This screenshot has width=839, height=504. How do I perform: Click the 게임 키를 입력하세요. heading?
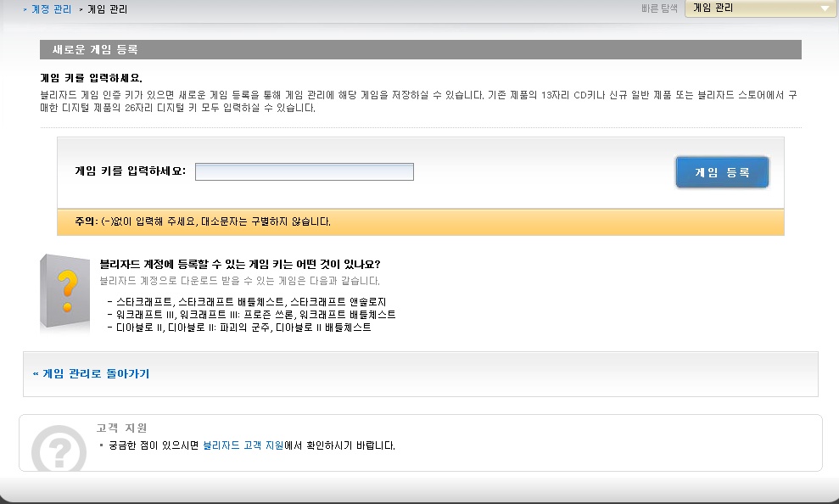(91, 78)
